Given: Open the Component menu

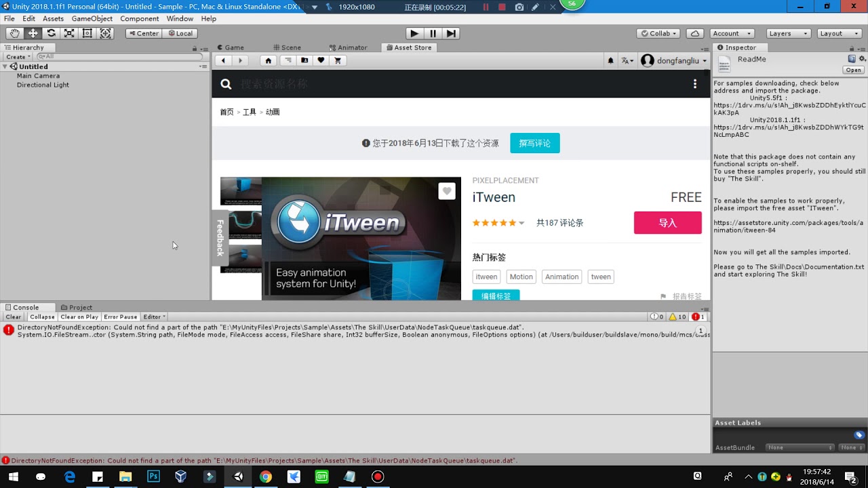Looking at the screenshot, I should click(140, 18).
